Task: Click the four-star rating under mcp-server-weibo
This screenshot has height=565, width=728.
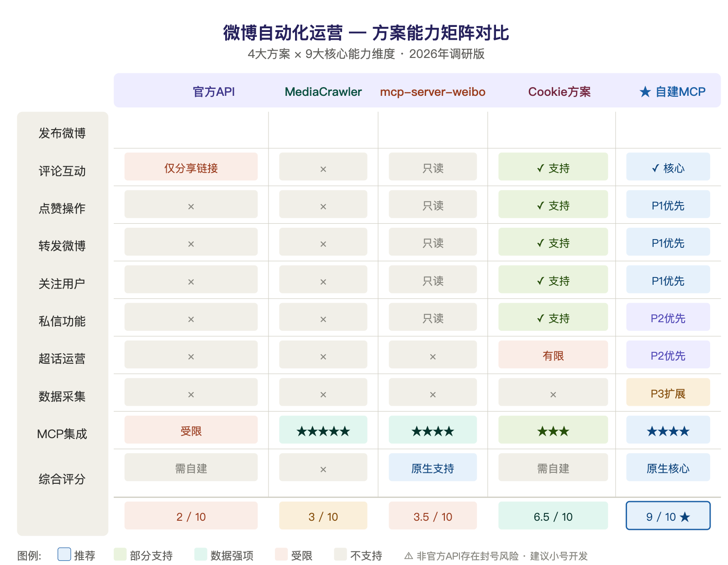Action: (x=433, y=431)
